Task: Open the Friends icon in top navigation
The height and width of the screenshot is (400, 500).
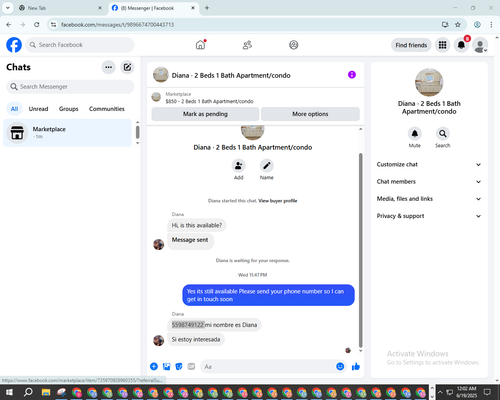Action: pos(247,45)
